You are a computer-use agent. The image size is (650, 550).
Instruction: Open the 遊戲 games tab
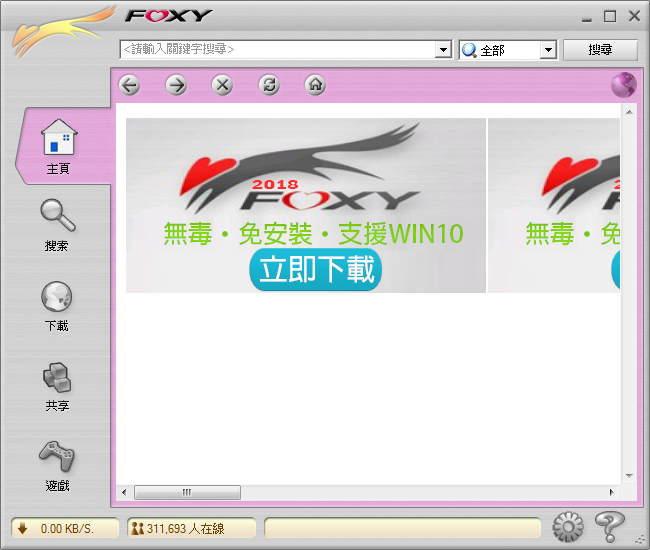57,466
